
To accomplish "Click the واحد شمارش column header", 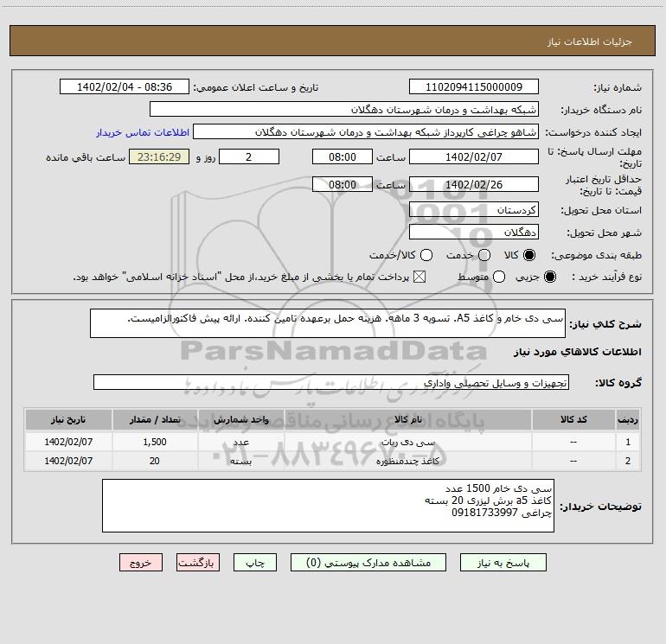I will pyautogui.click(x=240, y=420).
